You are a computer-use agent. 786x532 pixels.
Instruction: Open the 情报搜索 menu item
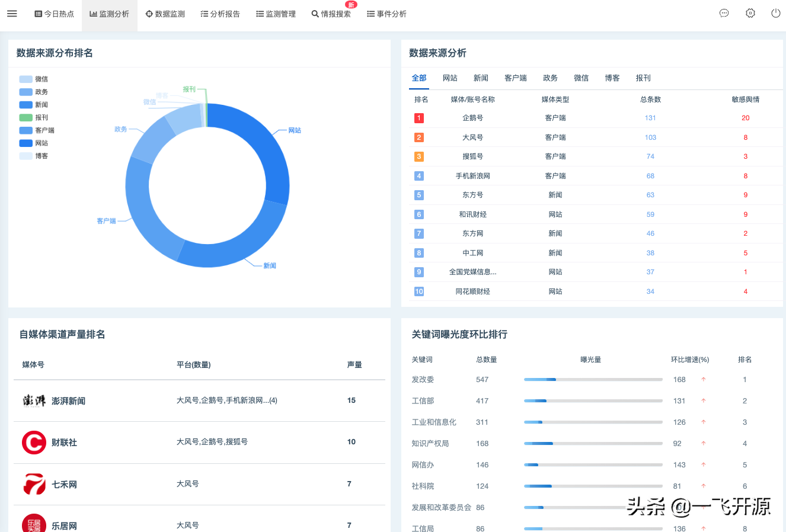point(331,14)
